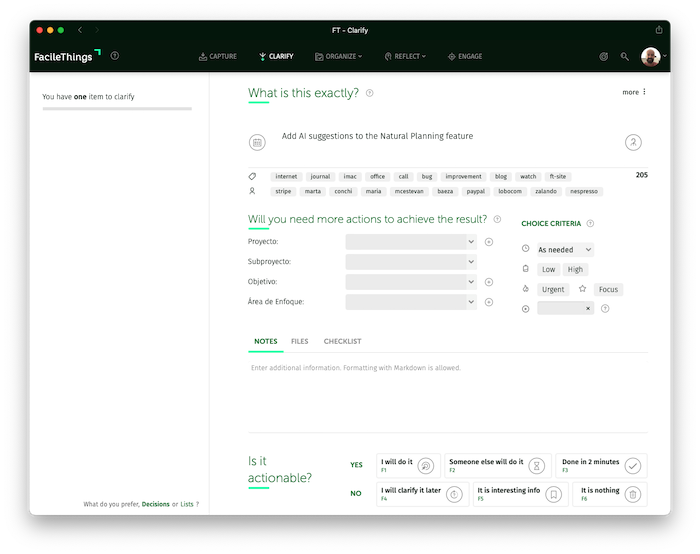700x554 pixels.
Task: Mark the item as Urgent
Action: (553, 289)
